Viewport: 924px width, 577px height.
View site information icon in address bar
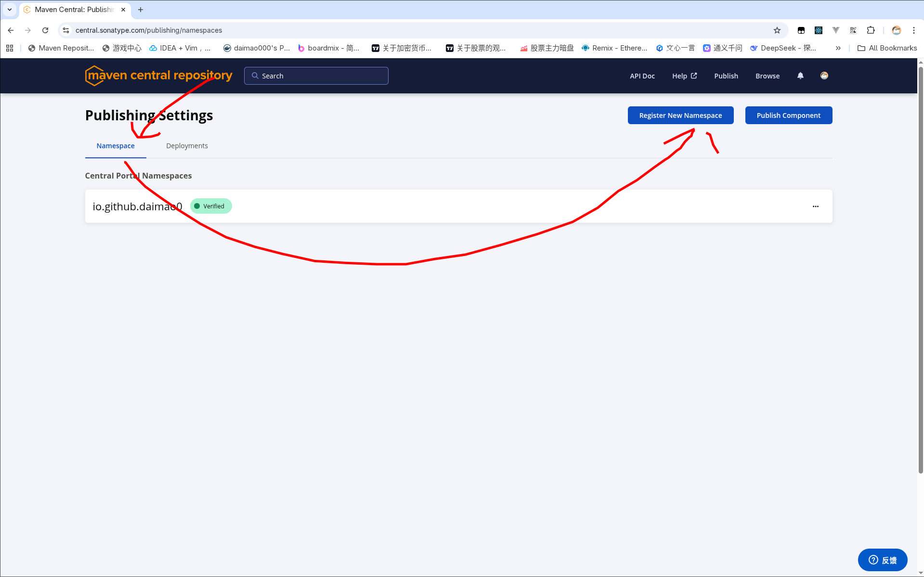coord(66,30)
